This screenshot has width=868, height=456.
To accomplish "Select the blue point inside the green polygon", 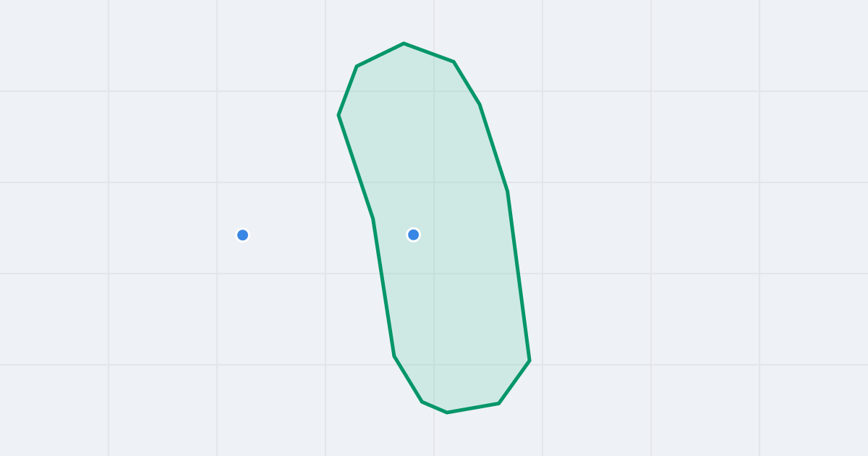I will point(414,235).
